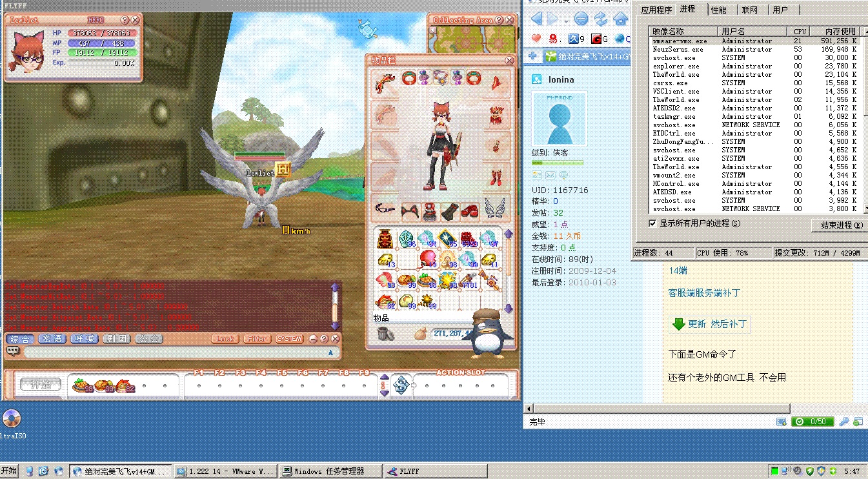Click the chat speech bubble icon

[13, 351]
